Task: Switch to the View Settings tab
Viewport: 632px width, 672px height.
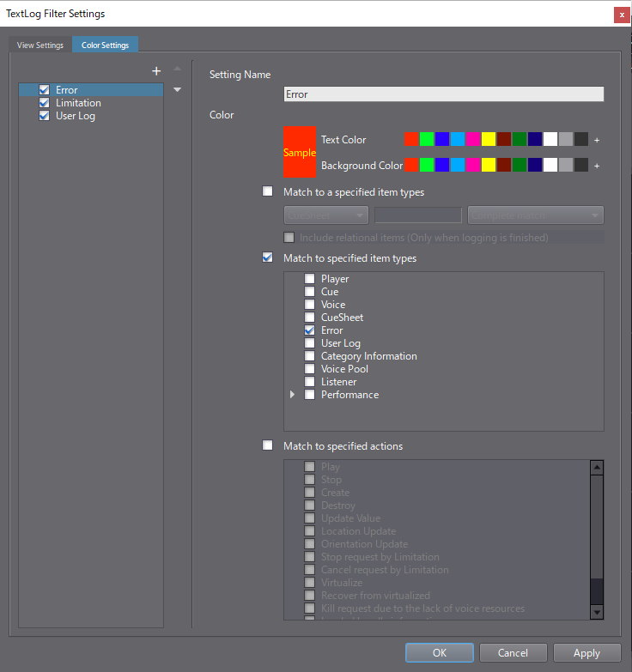Action: (x=40, y=45)
